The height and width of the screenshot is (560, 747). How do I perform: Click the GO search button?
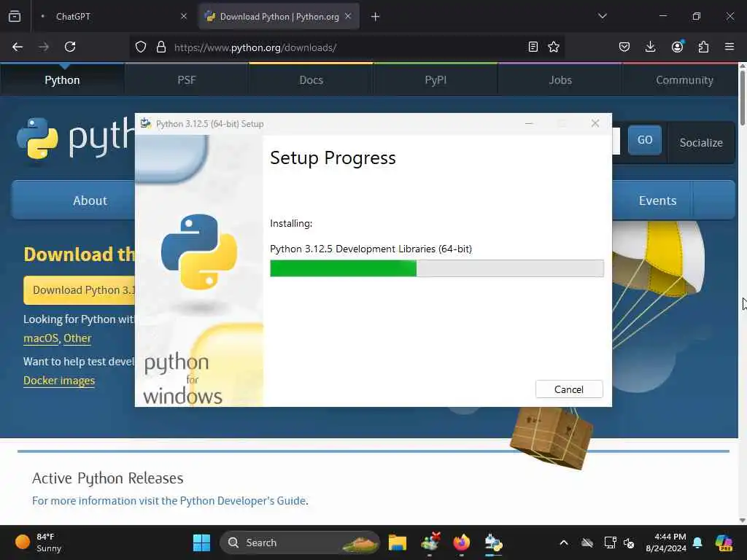click(x=645, y=140)
